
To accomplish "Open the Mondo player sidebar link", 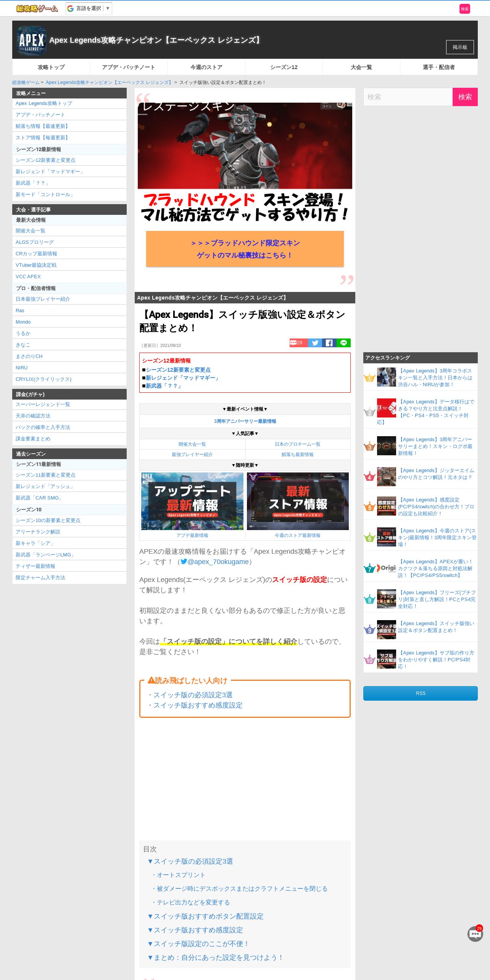I will [23, 322].
